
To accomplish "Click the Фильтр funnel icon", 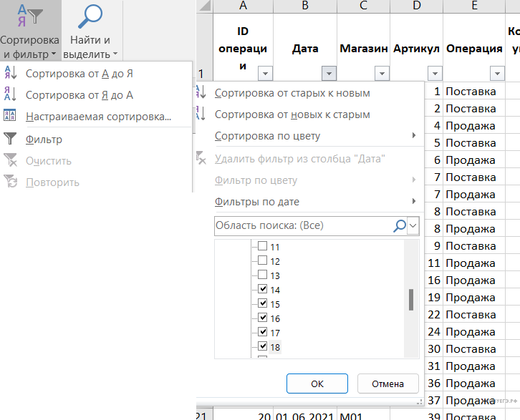I will (x=11, y=140).
